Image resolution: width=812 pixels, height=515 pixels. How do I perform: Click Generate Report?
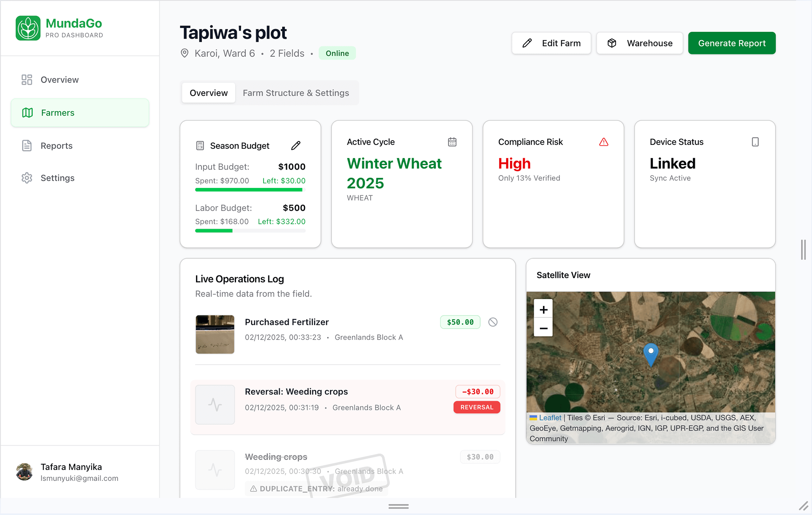pyautogui.click(x=732, y=43)
